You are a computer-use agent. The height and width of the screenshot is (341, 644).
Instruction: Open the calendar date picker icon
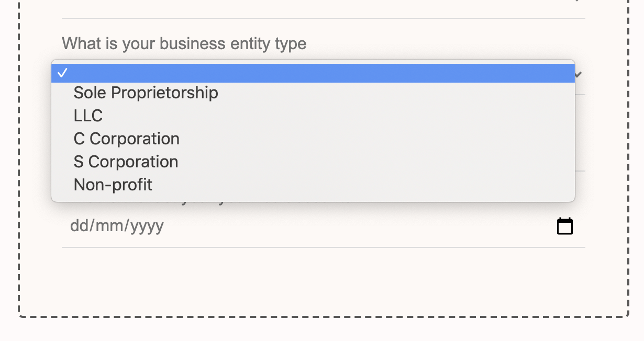point(564,226)
